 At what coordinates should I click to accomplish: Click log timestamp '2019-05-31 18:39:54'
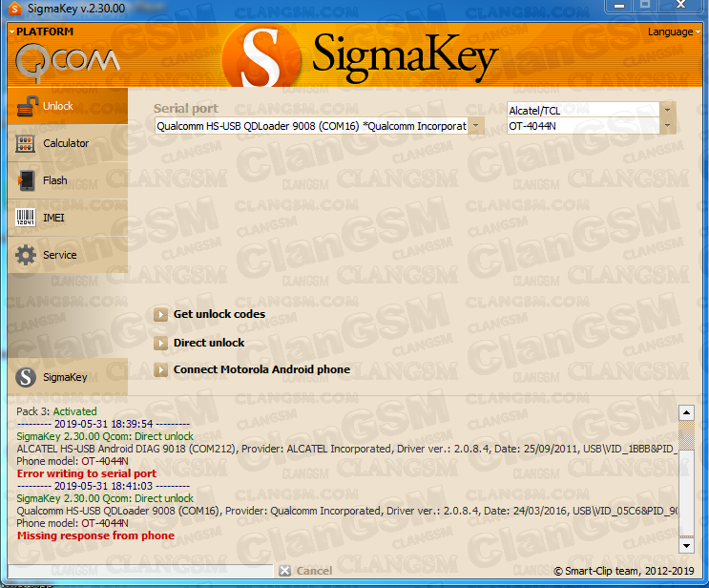[x=104, y=424]
